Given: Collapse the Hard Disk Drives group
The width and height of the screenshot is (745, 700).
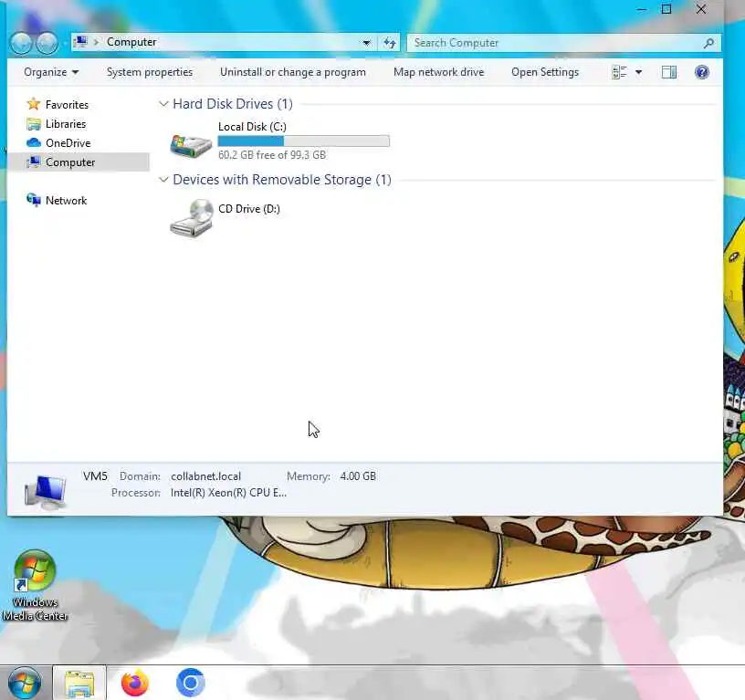Looking at the screenshot, I should pyautogui.click(x=163, y=104).
